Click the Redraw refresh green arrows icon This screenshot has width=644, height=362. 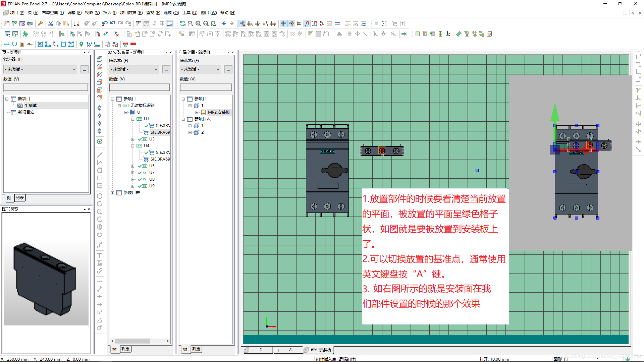coord(182,23)
